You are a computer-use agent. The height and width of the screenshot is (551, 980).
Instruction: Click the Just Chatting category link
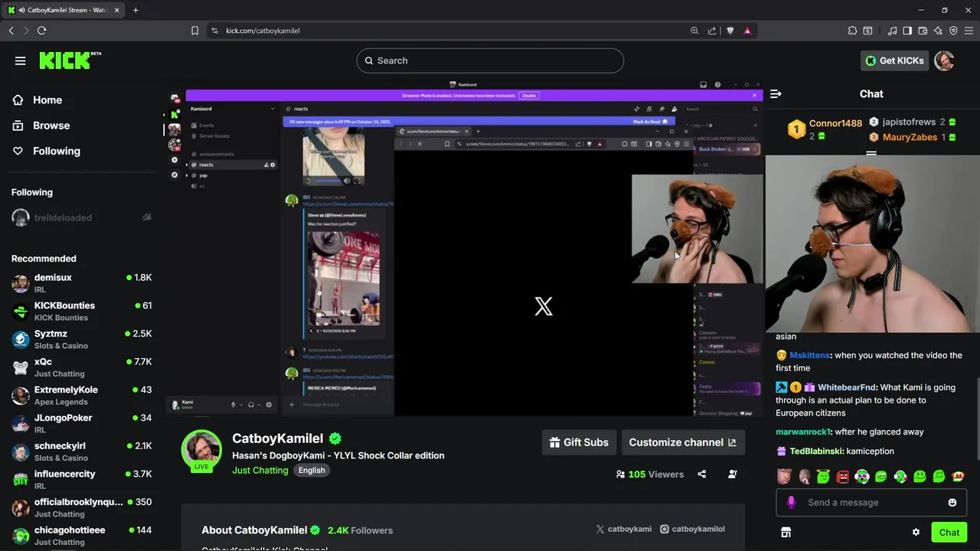(260, 470)
